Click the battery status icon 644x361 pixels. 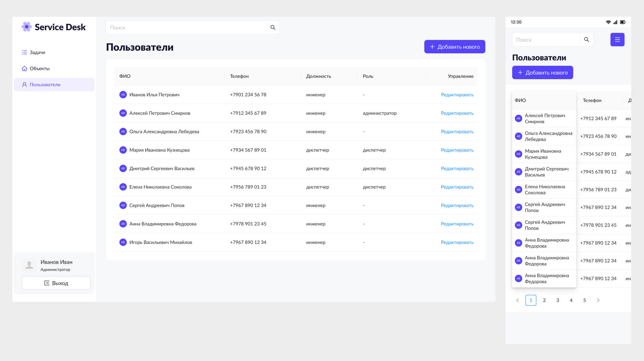tap(623, 22)
